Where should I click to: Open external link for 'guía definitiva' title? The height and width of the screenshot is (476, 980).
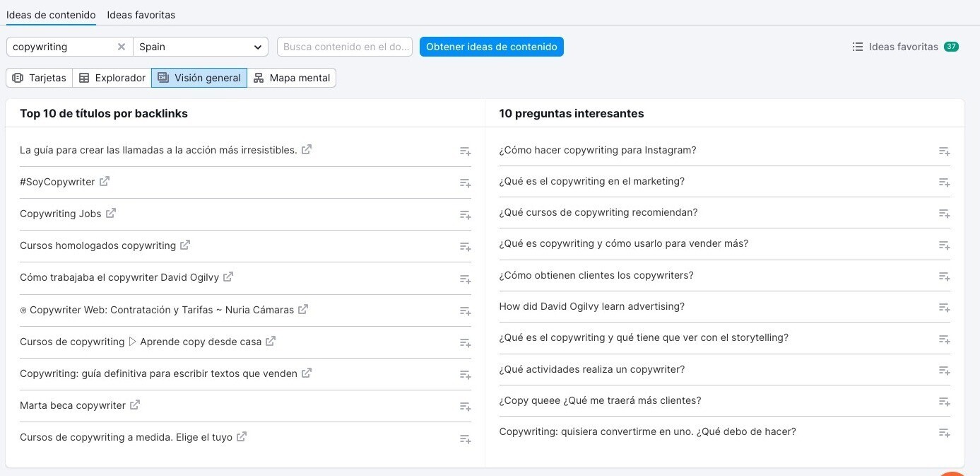click(307, 373)
